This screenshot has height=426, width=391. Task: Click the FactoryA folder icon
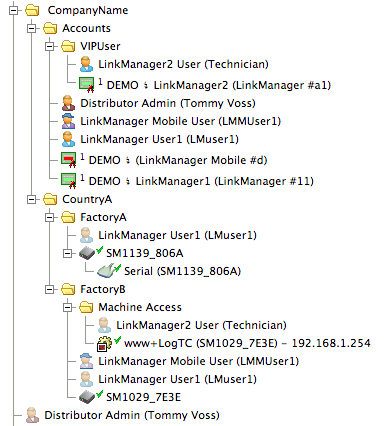coord(68,217)
